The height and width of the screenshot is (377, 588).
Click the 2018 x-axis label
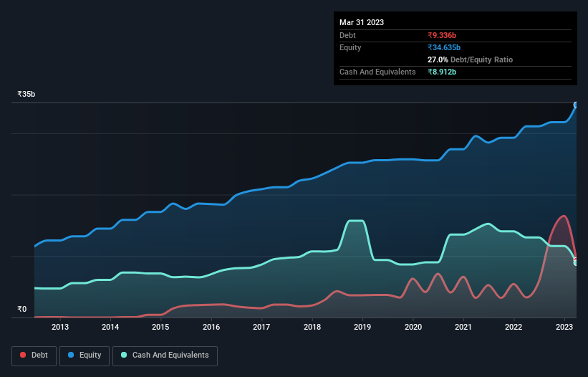312,327
